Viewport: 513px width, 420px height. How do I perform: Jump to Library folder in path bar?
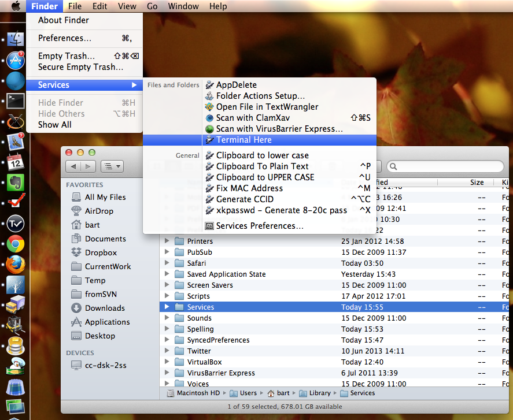315,393
